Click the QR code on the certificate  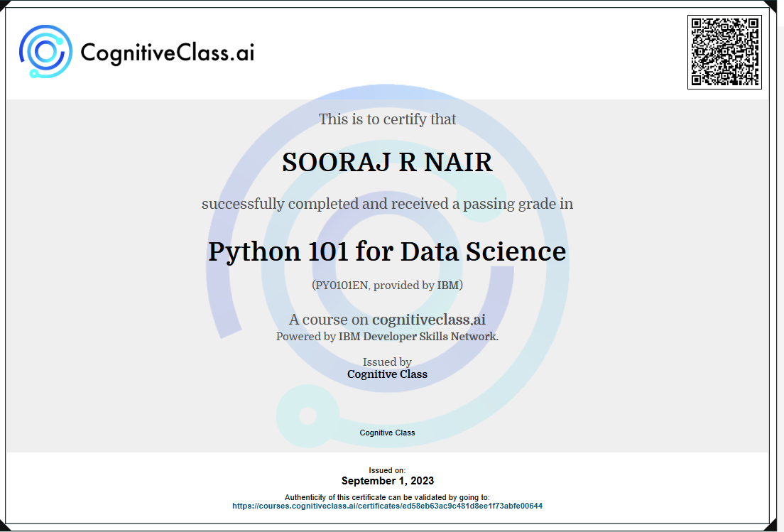(724, 52)
